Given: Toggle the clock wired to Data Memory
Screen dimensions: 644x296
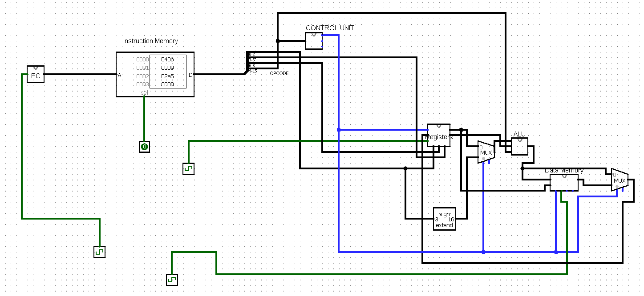Looking at the screenshot, I should 172,280.
